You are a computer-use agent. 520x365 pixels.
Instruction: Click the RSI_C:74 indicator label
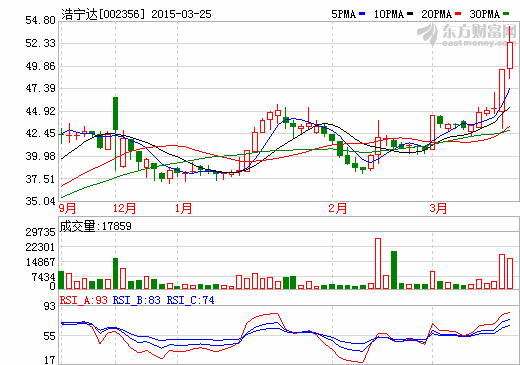coord(190,300)
